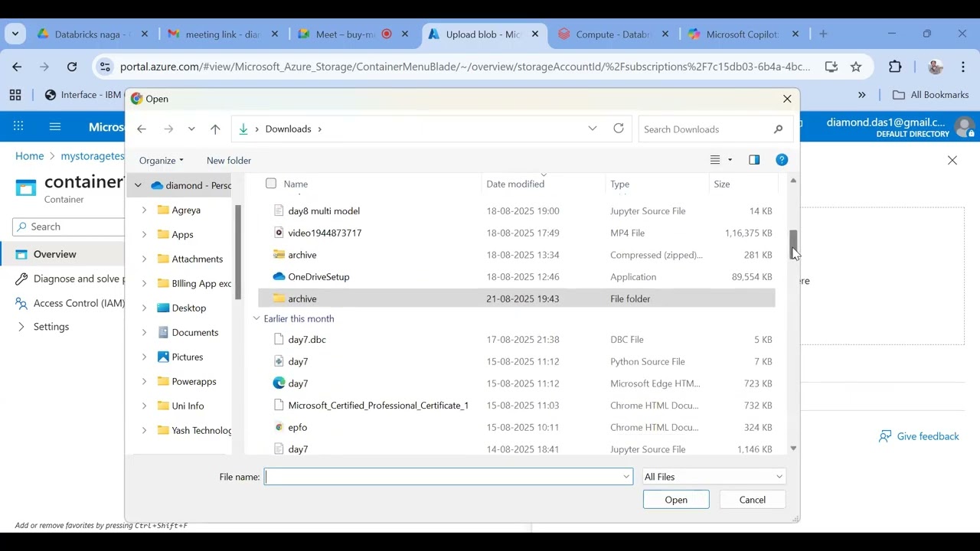Click the file list scrollbar thumb
The image size is (980, 551).
(793, 245)
